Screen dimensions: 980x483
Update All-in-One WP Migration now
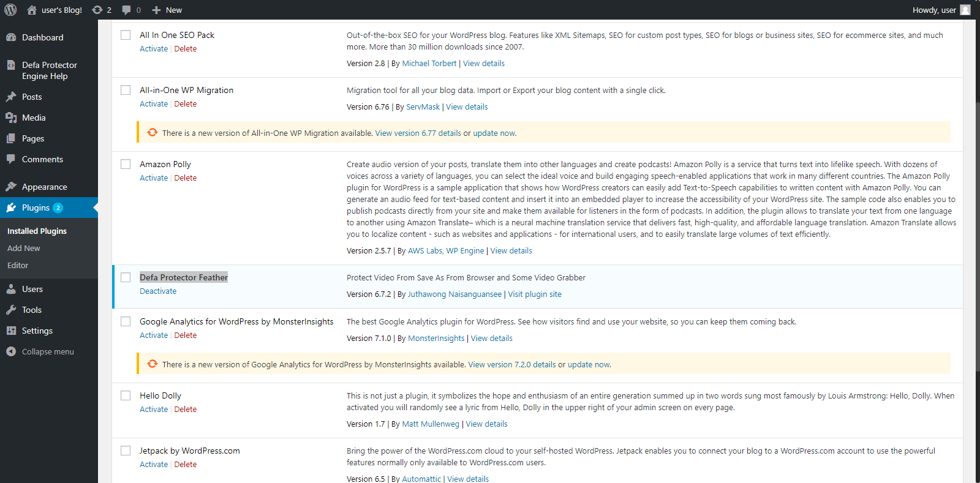tap(494, 133)
